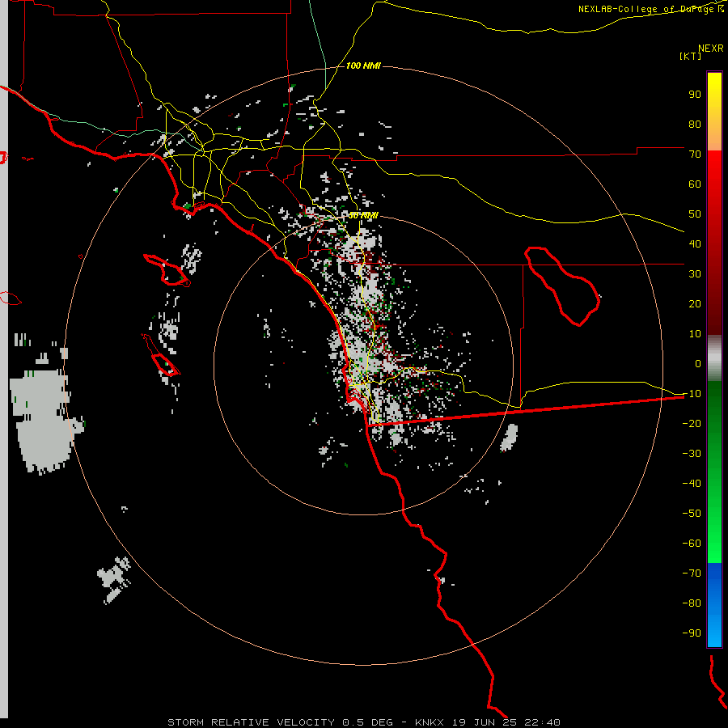This screenshot has width=728, height=728.
Task: Click the large gray echo blob offshore west
Action: 43,420
